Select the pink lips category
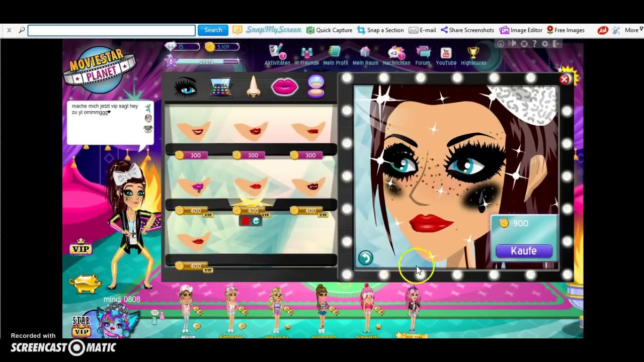Viewport: 644px width, 362px height. click(x=285, y=87)
